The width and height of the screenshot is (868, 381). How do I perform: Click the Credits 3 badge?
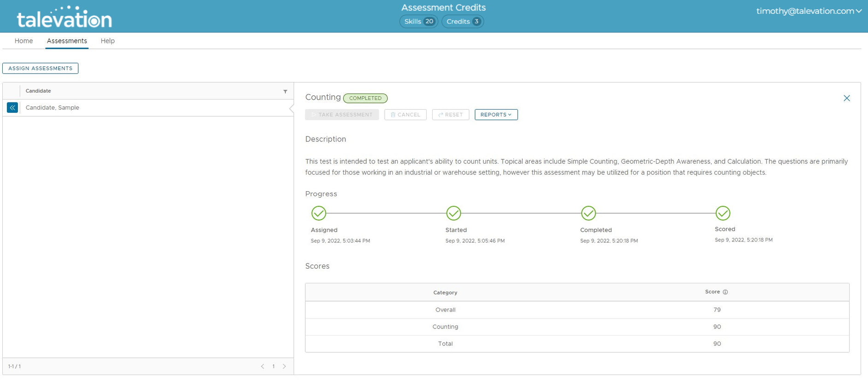(x=463, y=22)
